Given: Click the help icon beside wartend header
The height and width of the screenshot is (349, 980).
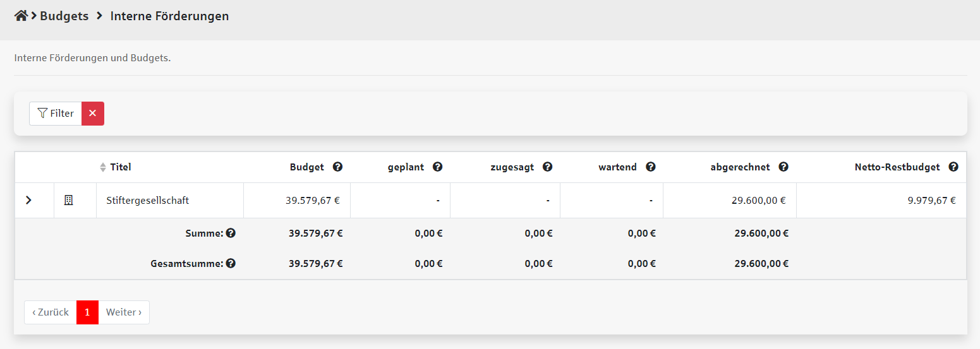Looking at the screenshot, I should point(650,167).
